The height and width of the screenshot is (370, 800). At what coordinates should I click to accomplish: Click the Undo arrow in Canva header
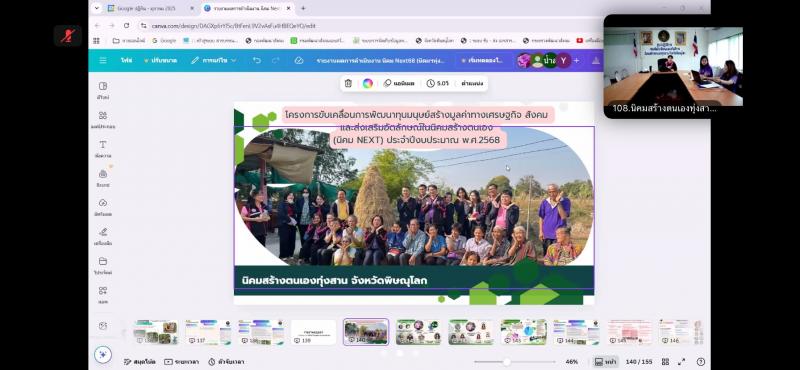tap(257, 60)
